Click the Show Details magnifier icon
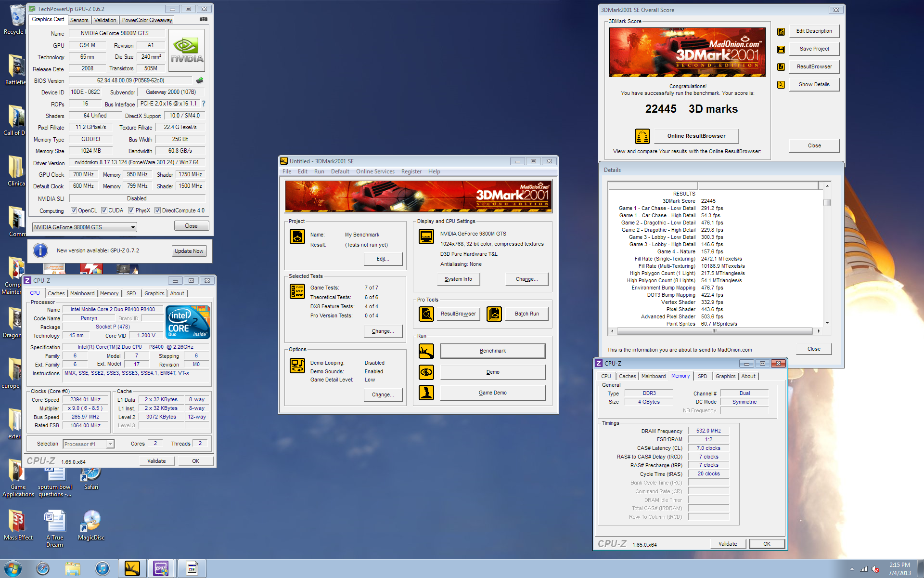Image resolution: width=924 pixels, height=578 pixels. pyautogui.click(x=781, y=85)
